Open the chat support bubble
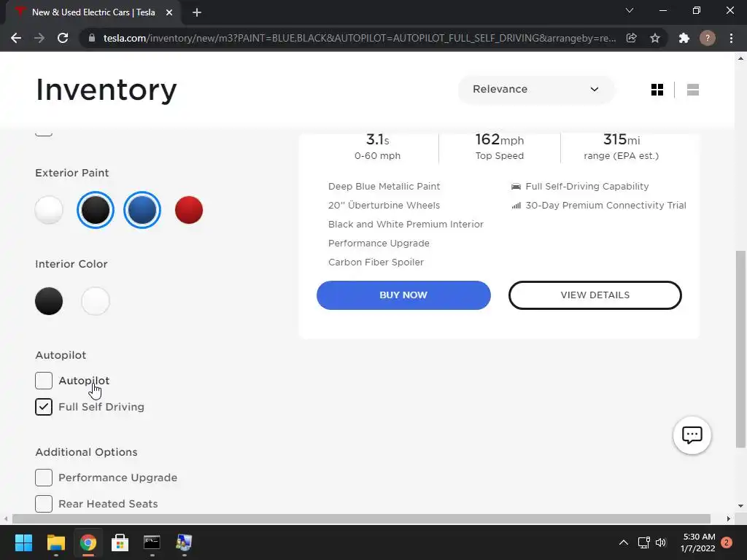Screen dimensions: 747x560 coord(692,435)
